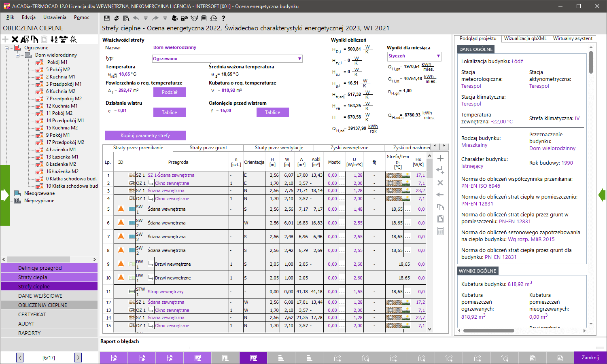The width and height of the screenshot is (607, 364).
Task: Click the calculator icon next to the table
Action: click(x=440, y=231)
